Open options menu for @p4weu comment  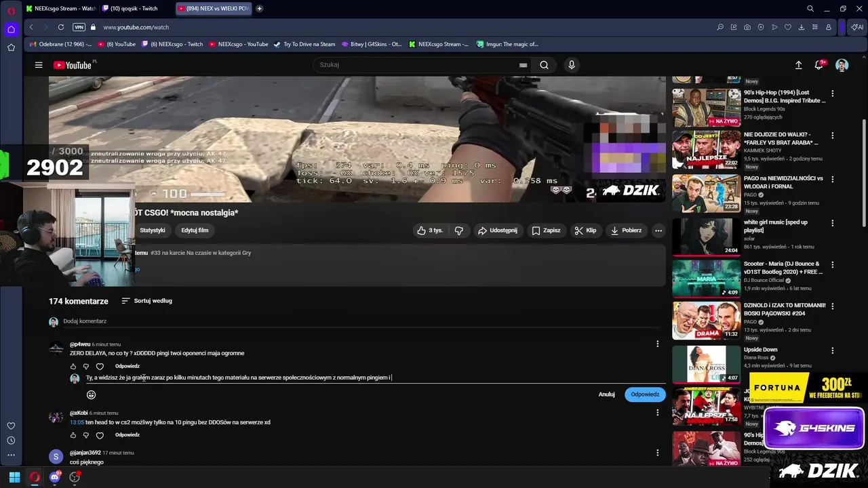657,344
